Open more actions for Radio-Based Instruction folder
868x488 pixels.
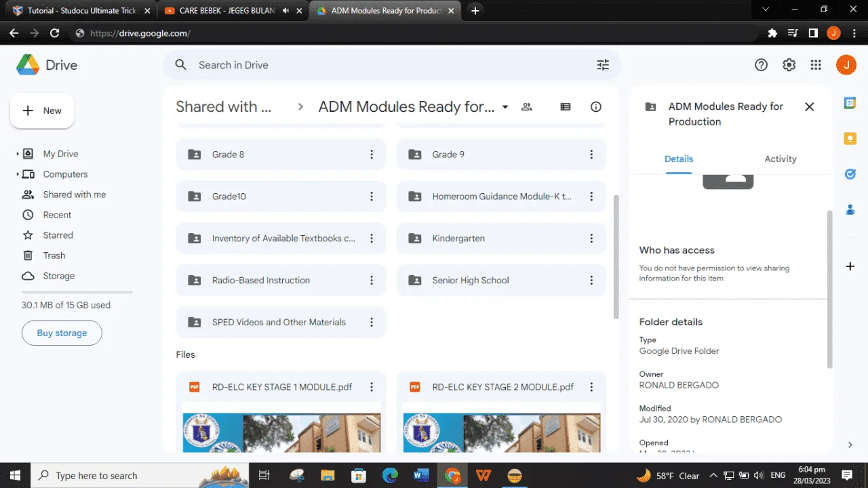pos(372,280)
